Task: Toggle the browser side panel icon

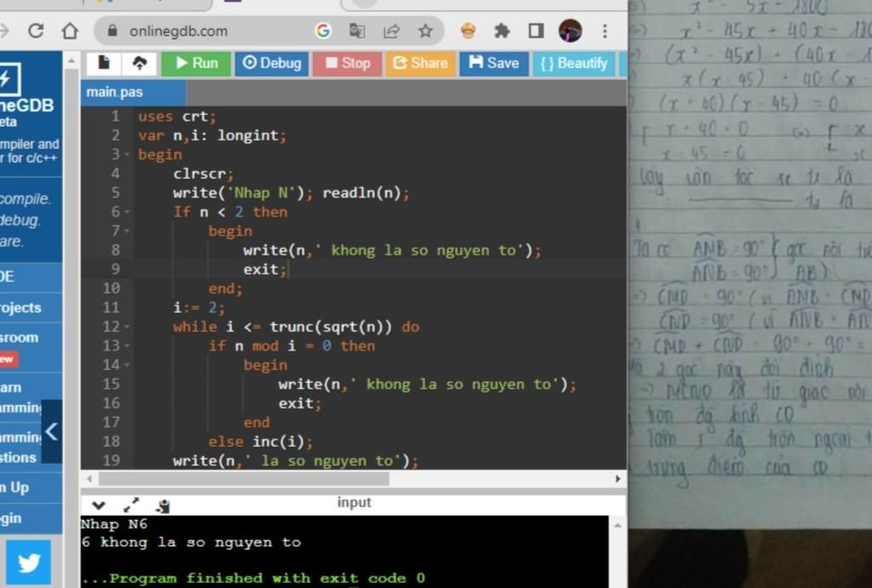Action: click(536, 31)
